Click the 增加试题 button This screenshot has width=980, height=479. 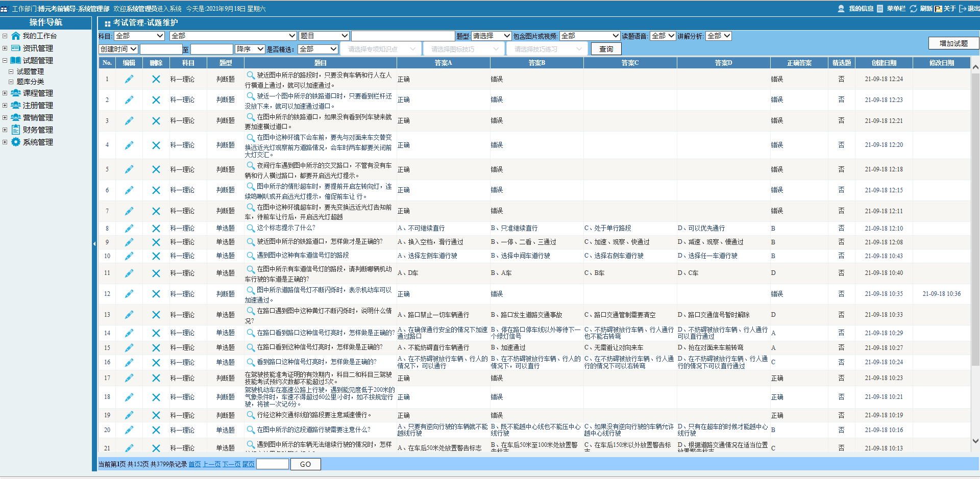[x=953, y=43]
